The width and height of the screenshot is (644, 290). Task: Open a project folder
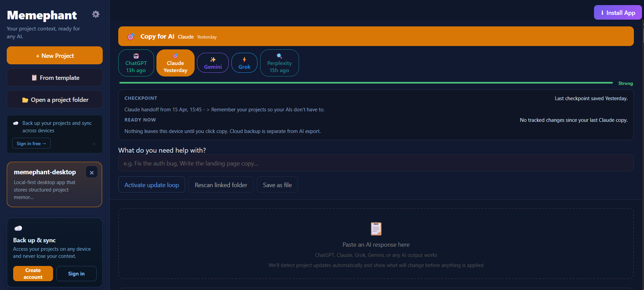55,99
